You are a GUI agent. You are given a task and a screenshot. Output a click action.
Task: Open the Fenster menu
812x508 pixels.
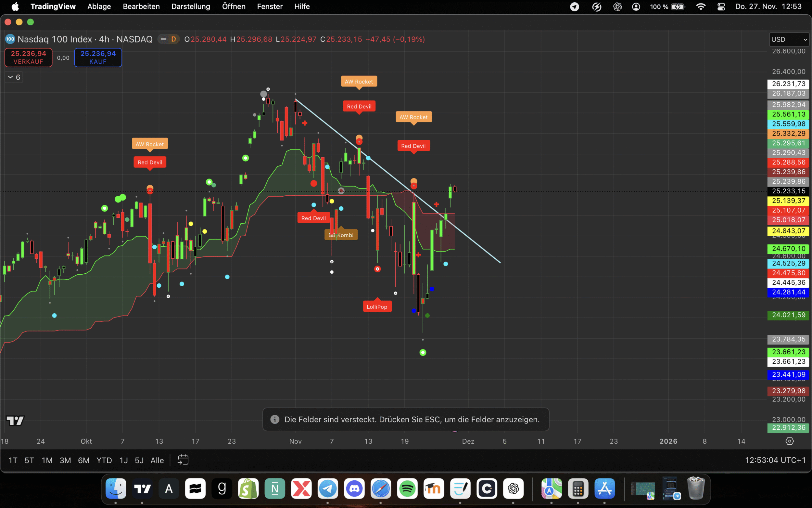[270, 7]
